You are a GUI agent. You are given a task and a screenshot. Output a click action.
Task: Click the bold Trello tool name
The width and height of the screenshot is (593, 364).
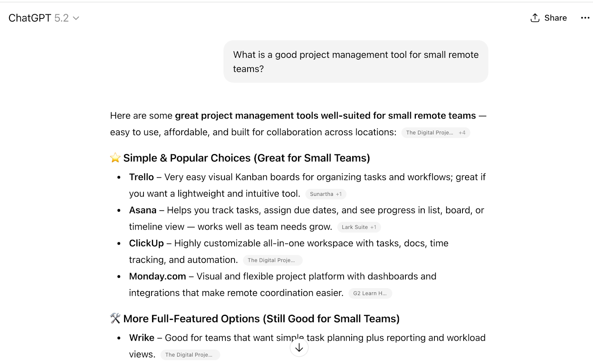point(141,177)
